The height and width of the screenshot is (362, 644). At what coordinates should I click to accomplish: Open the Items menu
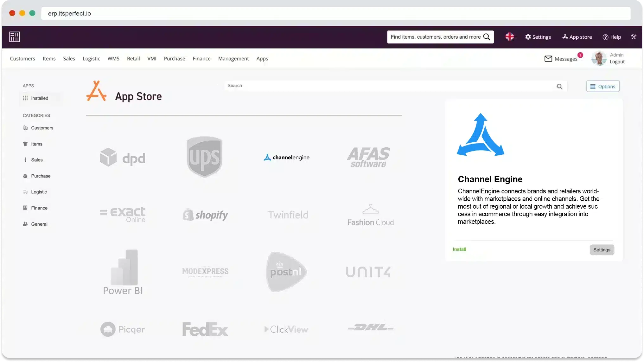point(49,59)
